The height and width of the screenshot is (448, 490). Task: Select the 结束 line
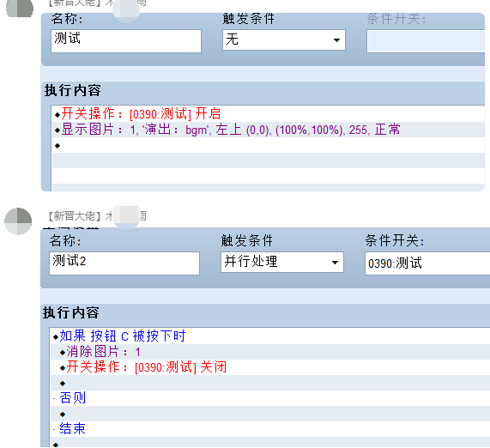pos(270,429)
